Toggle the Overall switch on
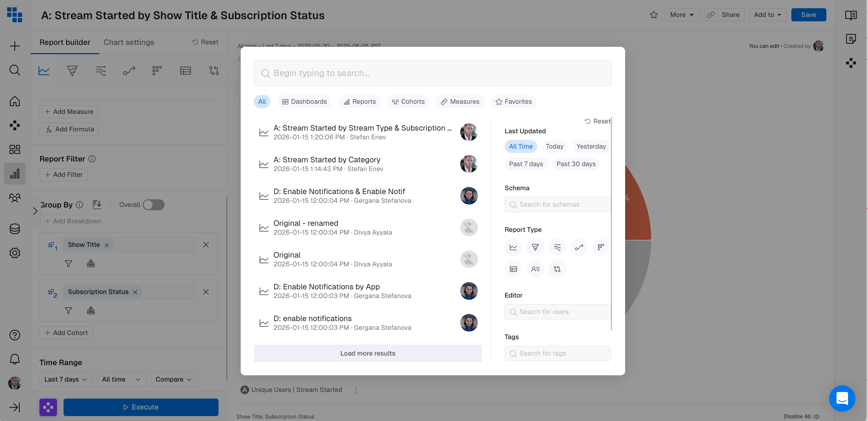The image size is (868, 421). (x=154, y=205)
